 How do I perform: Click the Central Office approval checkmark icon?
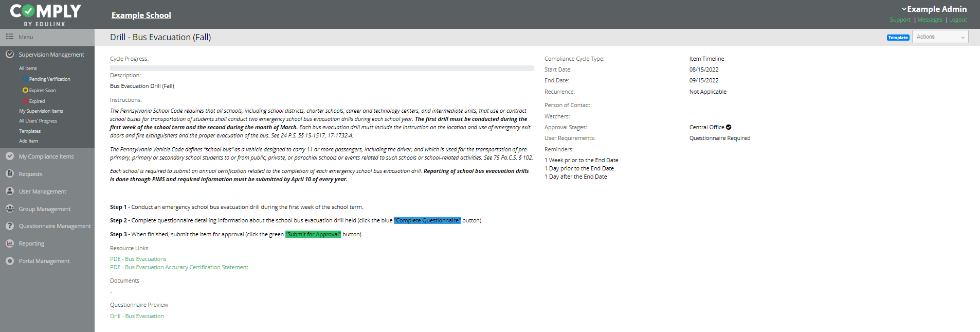point(729,127)
